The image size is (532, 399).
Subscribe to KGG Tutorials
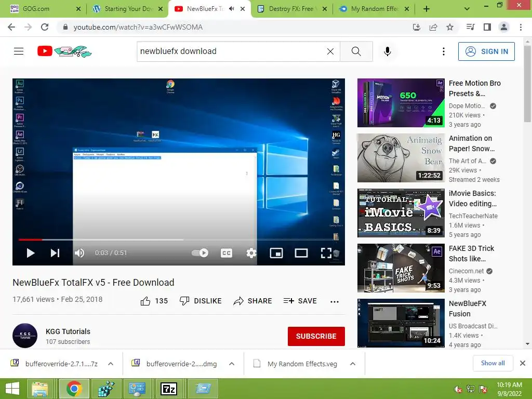coord(316,336)
